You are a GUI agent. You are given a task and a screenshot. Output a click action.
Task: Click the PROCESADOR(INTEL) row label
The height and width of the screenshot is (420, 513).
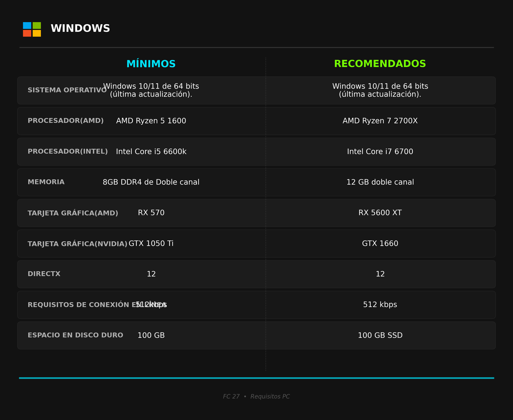click(68, 152)
